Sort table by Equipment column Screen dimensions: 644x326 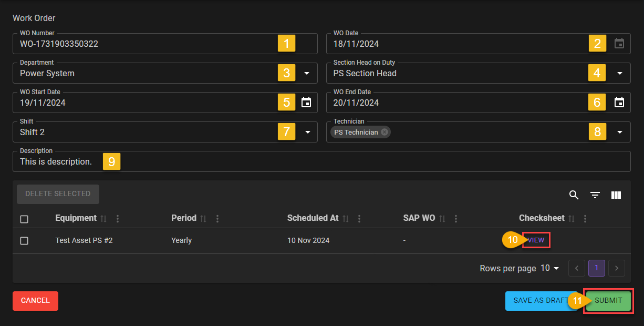[104, 218]
